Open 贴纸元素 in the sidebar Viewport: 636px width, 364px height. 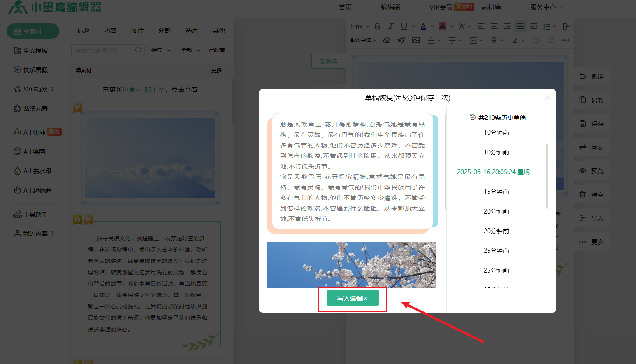click(31, 108)
